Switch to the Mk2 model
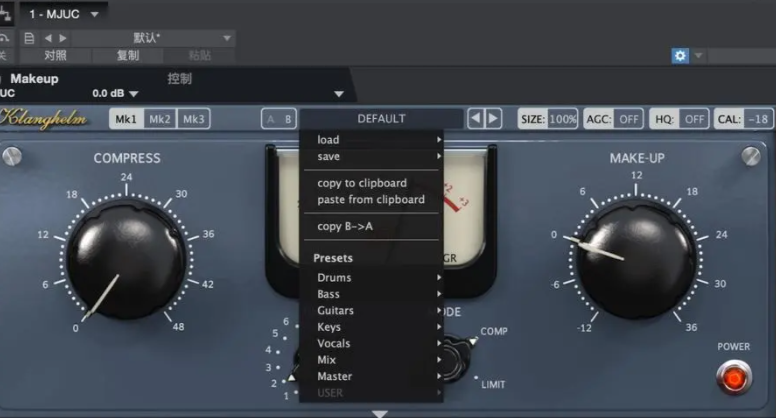This screenshot has width=776, height=418. point(160,119)
